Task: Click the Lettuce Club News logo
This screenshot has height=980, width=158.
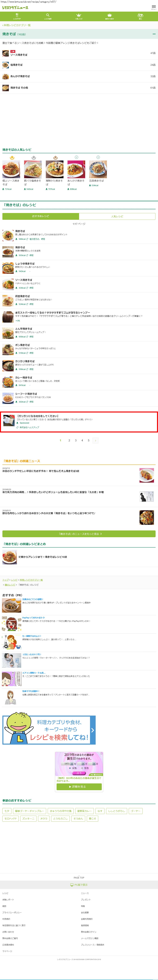Action: pos(15,8)
